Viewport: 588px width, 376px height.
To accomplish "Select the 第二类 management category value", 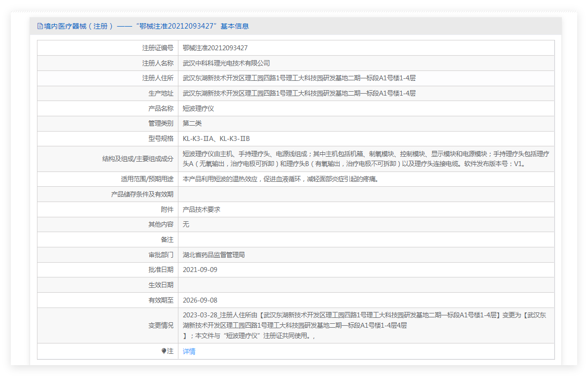I will click(x=192, y=123).
